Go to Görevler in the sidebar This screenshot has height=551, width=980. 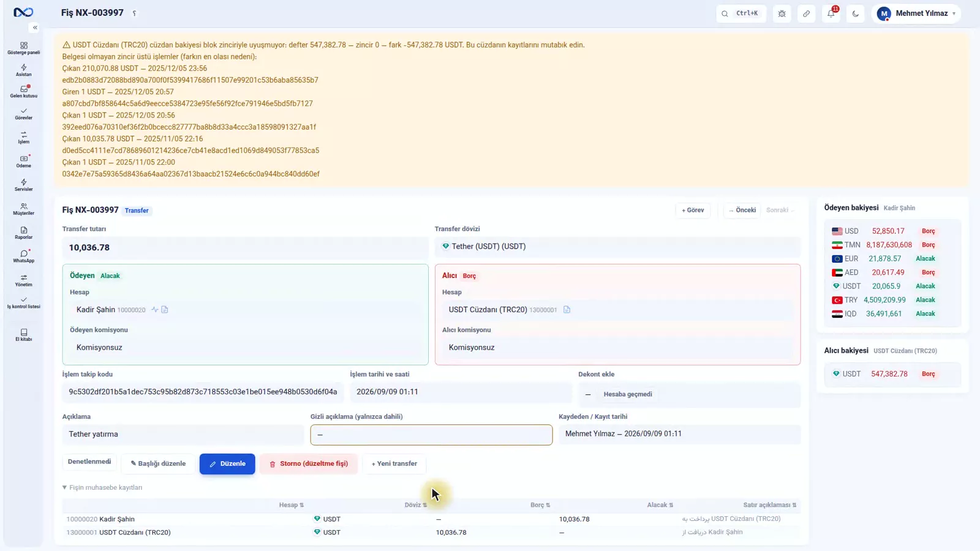tap(23, 114)
